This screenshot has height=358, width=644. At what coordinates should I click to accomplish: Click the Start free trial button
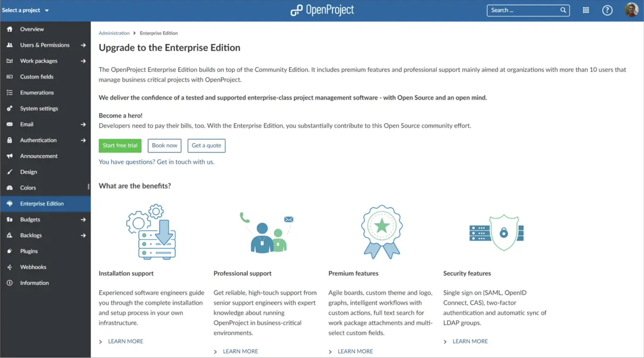tap(119, 145)
